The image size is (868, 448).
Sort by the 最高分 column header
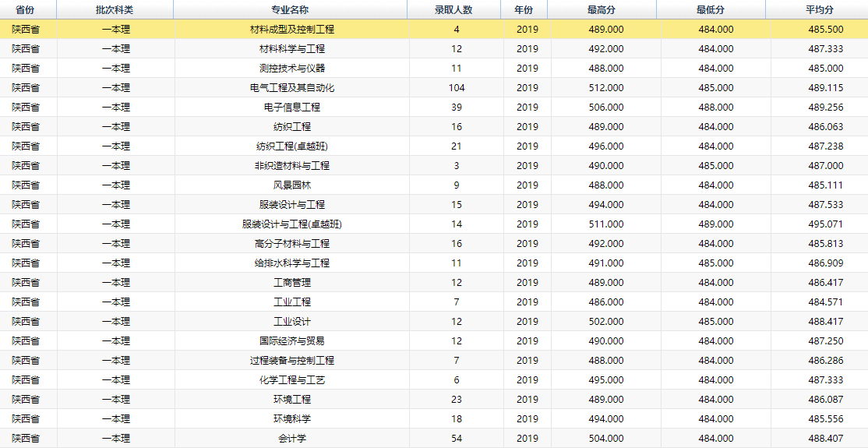coord(602,9)
